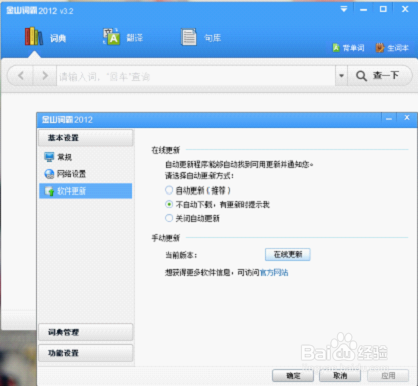This screenshot has width=418, height=386.
Task: Go back with the left arrow
Action: tap(21, 76)
